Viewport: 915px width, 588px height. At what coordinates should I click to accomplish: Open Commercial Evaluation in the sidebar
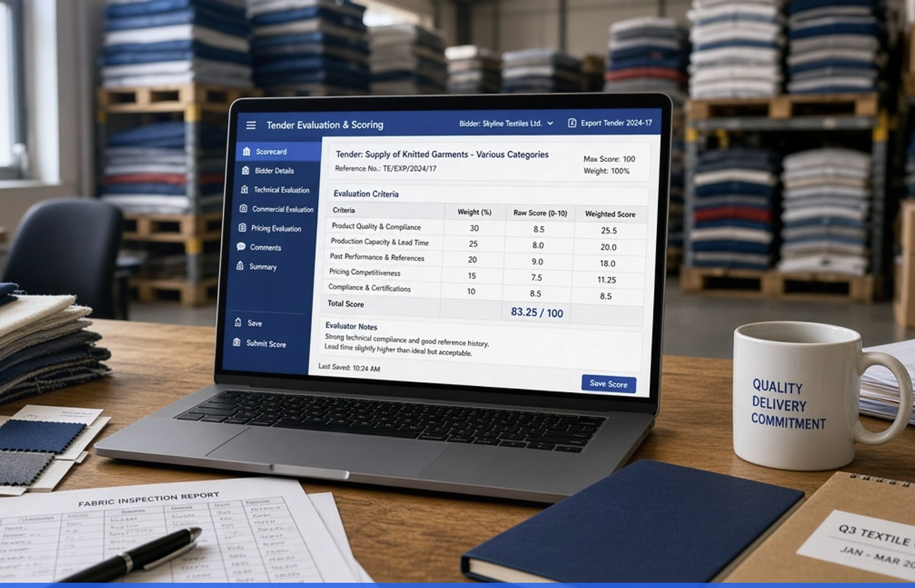coord(276,209)
